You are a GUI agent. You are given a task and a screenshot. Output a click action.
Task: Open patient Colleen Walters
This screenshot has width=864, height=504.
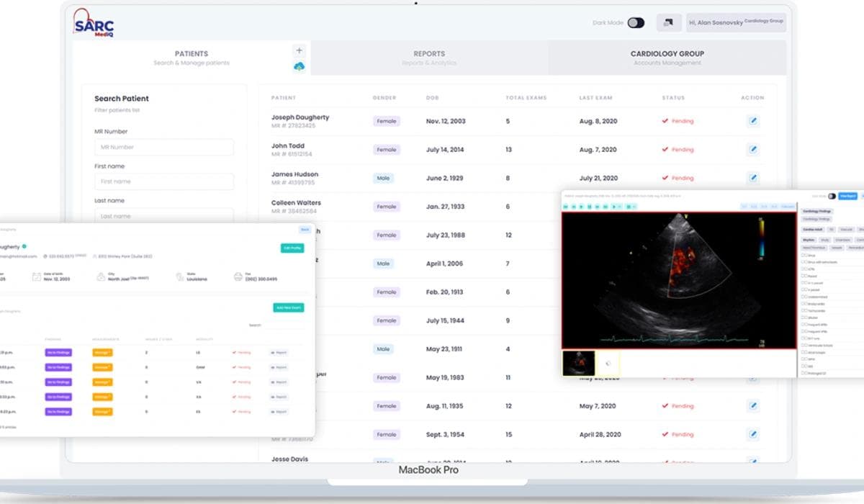click(296, 202)
